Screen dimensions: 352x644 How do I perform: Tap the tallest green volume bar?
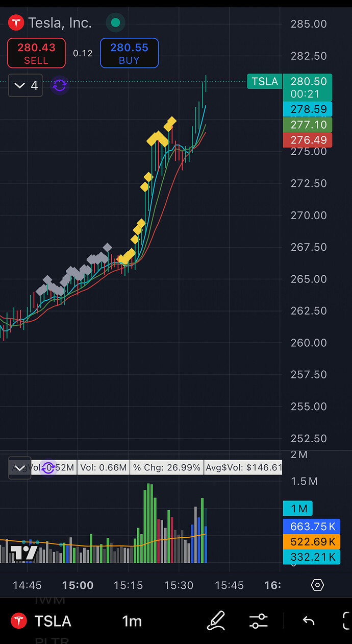pyautogui.click(x=148, y=523)
